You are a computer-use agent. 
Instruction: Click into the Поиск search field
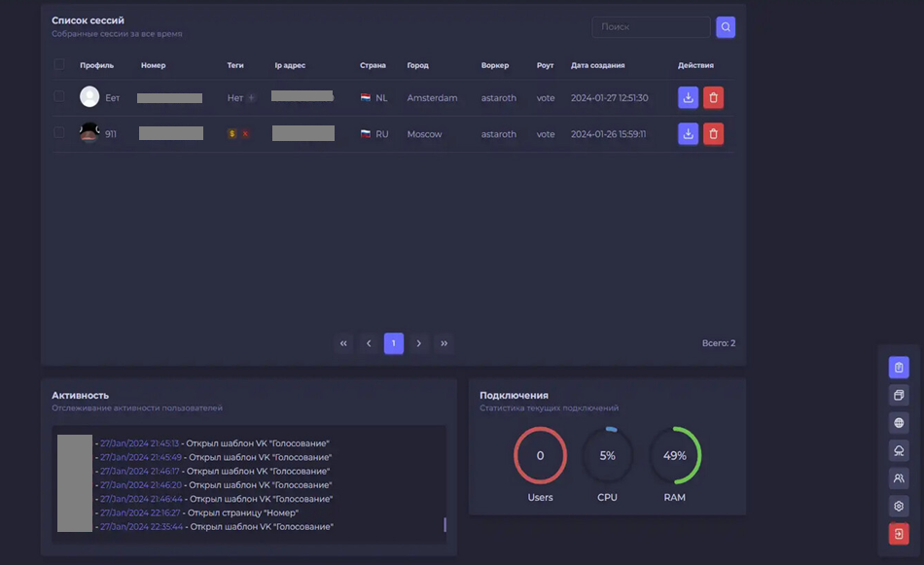click(x=650, y=27)
